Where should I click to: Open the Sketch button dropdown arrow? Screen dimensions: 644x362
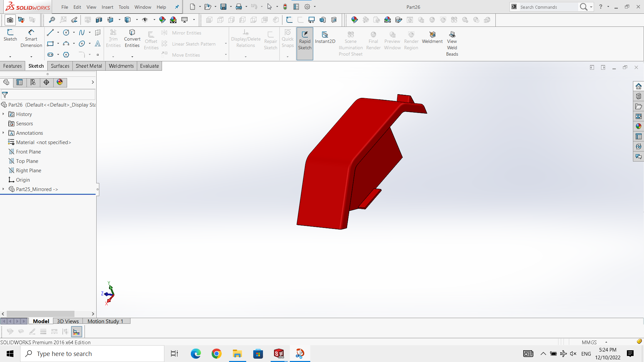point(10,56)
